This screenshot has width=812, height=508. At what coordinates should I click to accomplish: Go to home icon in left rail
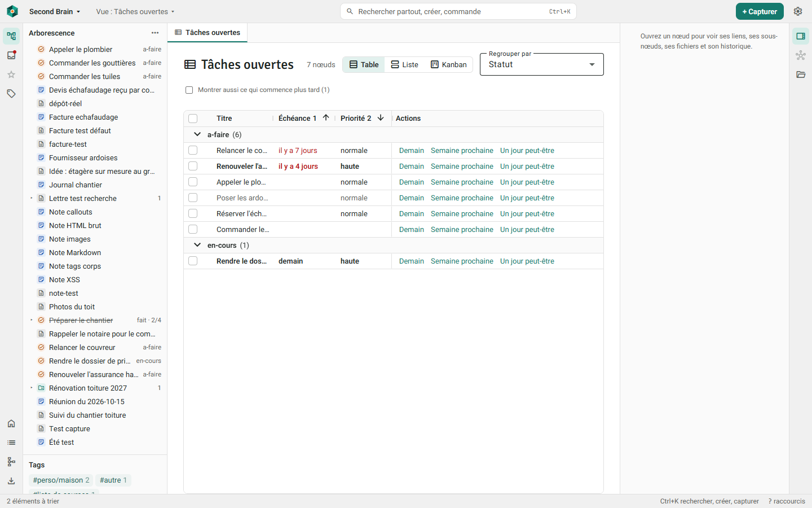[11, 423]
